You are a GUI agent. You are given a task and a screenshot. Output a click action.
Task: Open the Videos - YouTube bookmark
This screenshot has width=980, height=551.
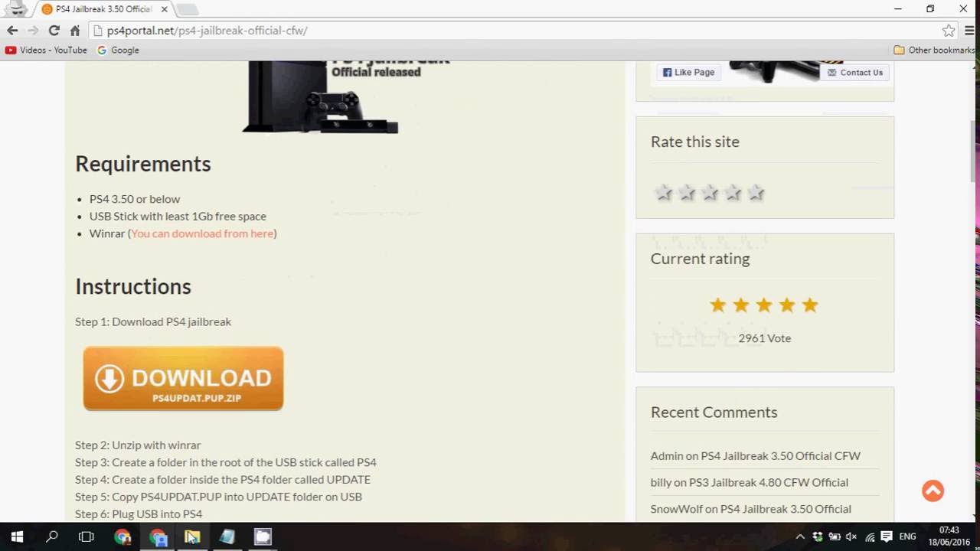point(46,50)
